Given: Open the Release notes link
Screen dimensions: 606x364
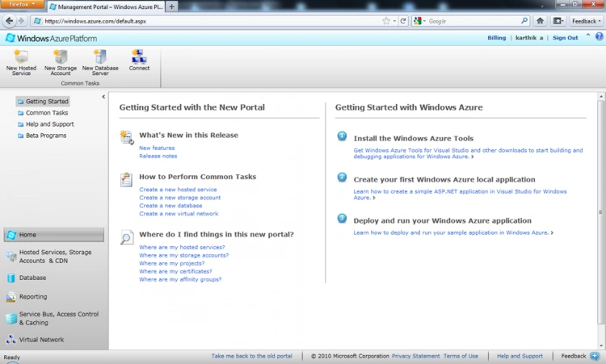Looking at the screenshot, I should [x=158, y=156].
